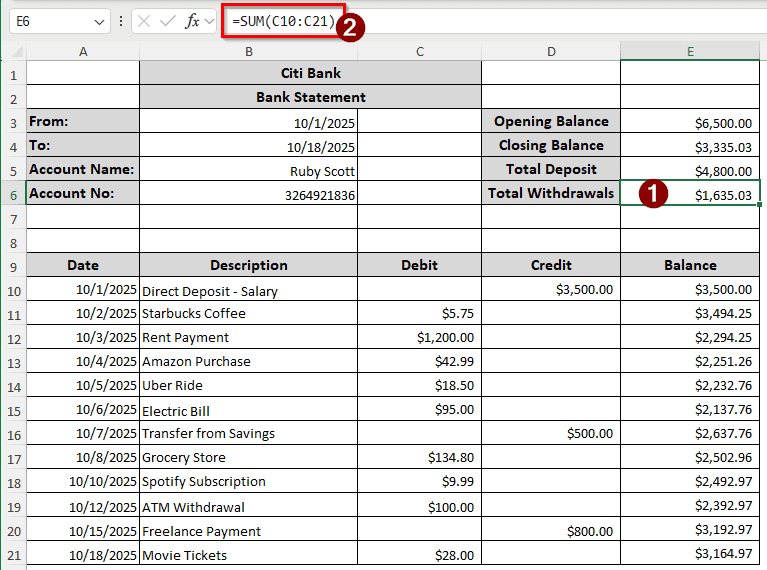Click the 'Account No:' label cell
767x570 pixels.
click(83, 193)
